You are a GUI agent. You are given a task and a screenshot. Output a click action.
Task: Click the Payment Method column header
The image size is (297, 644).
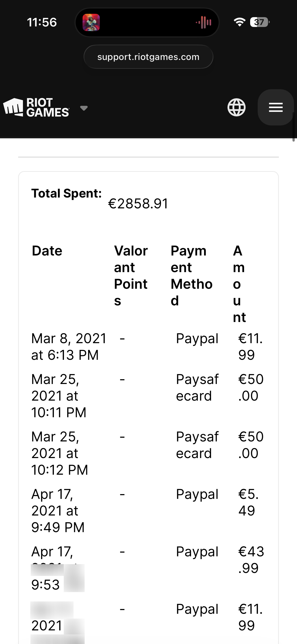tap(191, 276)
